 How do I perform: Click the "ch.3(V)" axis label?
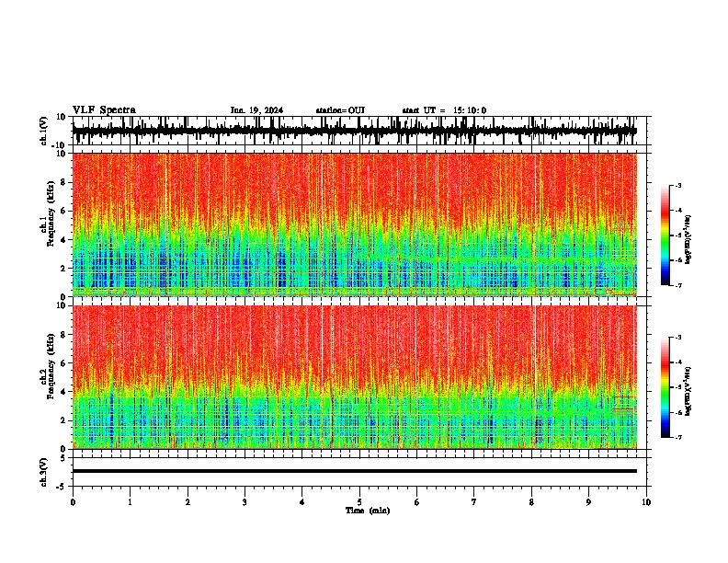point(44,473)
